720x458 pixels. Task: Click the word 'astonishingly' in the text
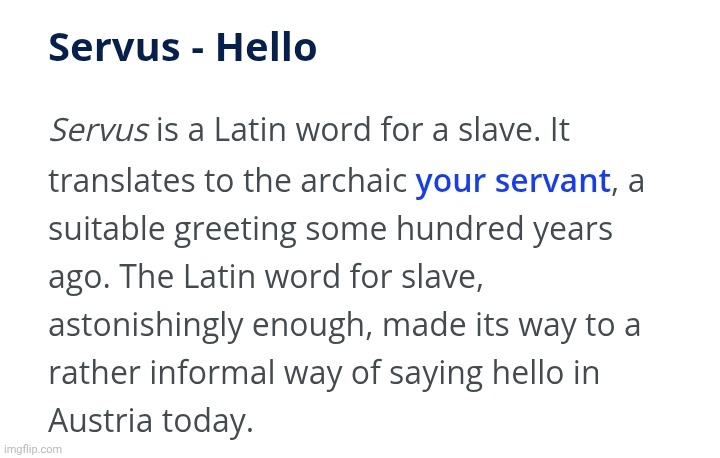(147, 326)
